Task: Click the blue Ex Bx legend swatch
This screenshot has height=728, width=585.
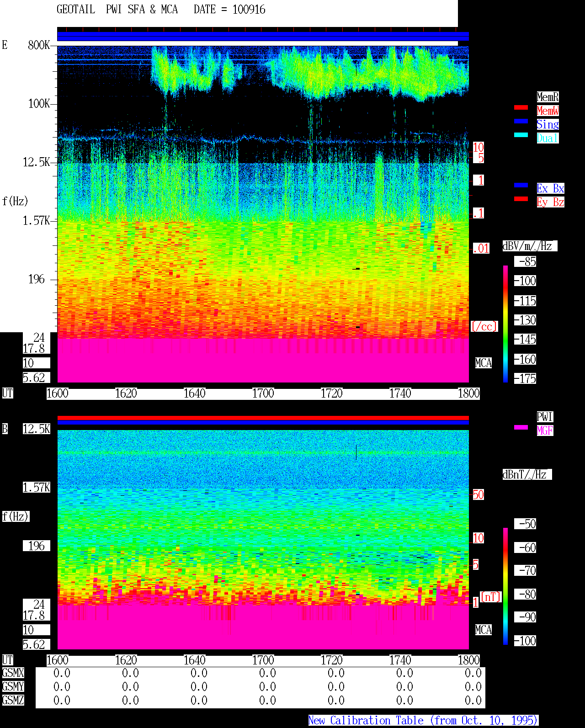Action: [521, 185]
